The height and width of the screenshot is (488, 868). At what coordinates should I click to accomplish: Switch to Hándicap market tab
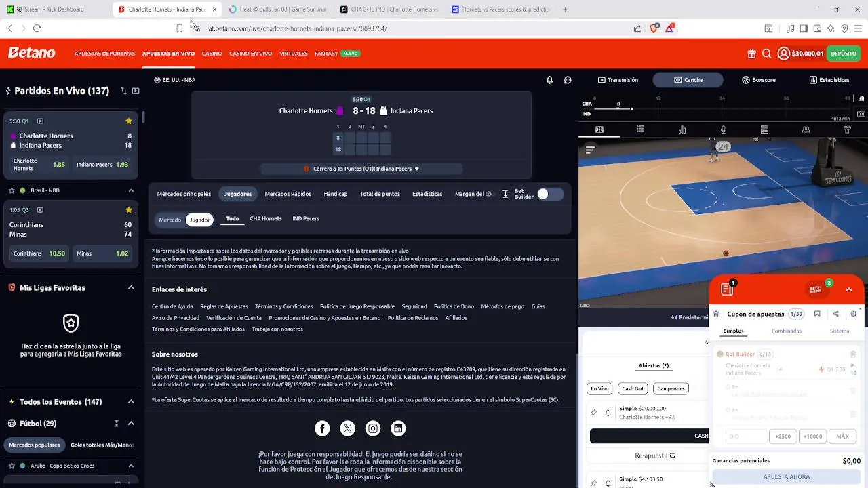tap(336, 194)
